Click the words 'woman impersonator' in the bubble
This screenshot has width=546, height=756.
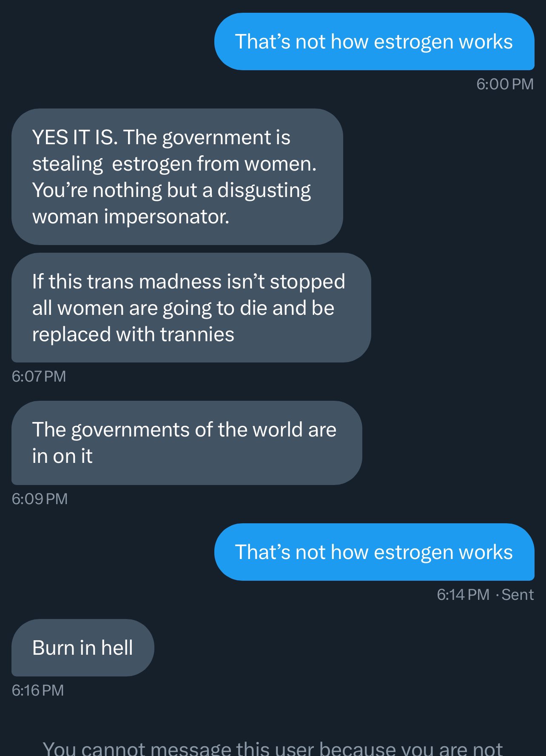(x=131, y=217)
